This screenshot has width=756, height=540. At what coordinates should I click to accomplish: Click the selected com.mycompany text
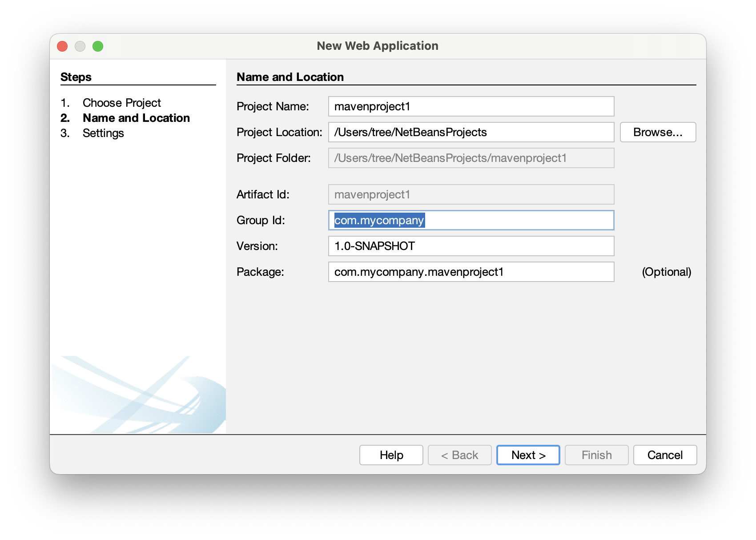click(x=379, y=220)
